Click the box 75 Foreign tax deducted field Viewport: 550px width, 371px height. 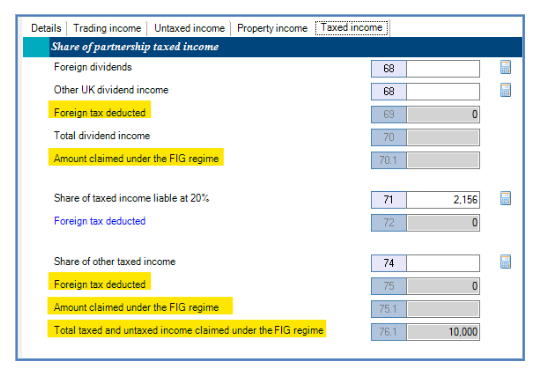click(x=443, y=286)
